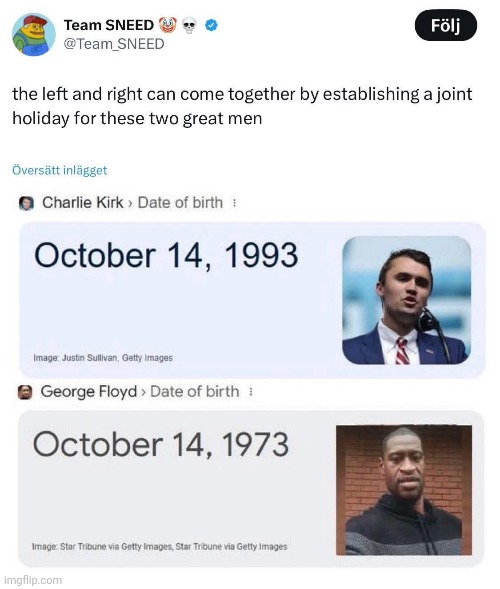Open the Team SNEED profile avatar

pos(34,35)
